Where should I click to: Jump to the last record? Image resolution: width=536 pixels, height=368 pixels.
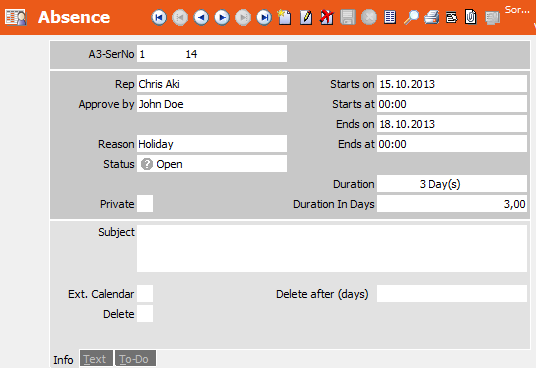pyautogui.click(x=264, y=17)
